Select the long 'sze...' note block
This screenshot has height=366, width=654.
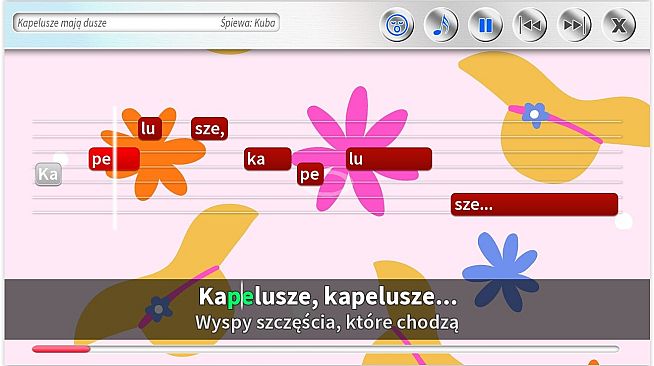coord(534,204)
